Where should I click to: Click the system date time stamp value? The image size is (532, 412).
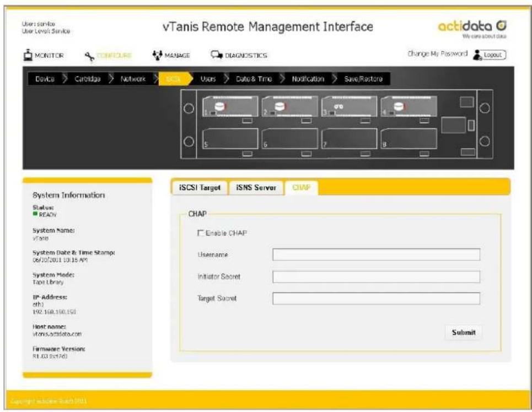coord(60,260)
